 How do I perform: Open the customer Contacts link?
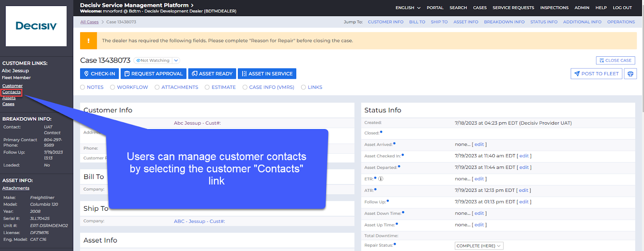click(11, 92)
